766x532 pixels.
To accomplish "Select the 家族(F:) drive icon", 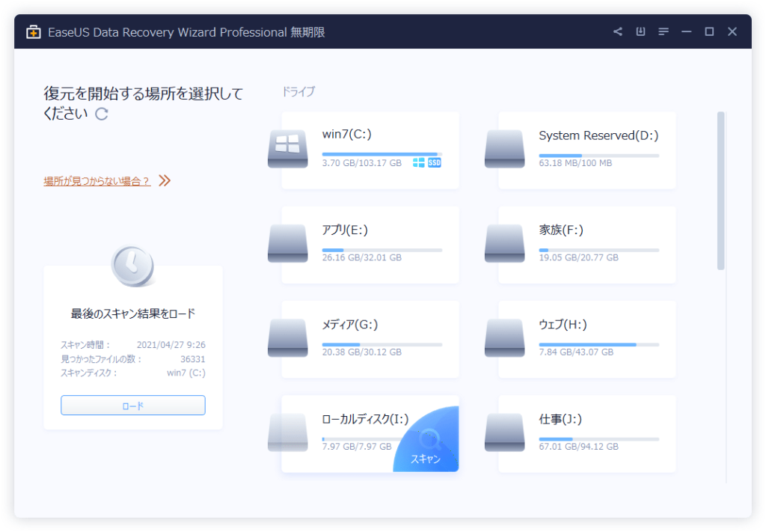I will coord(505,243).
